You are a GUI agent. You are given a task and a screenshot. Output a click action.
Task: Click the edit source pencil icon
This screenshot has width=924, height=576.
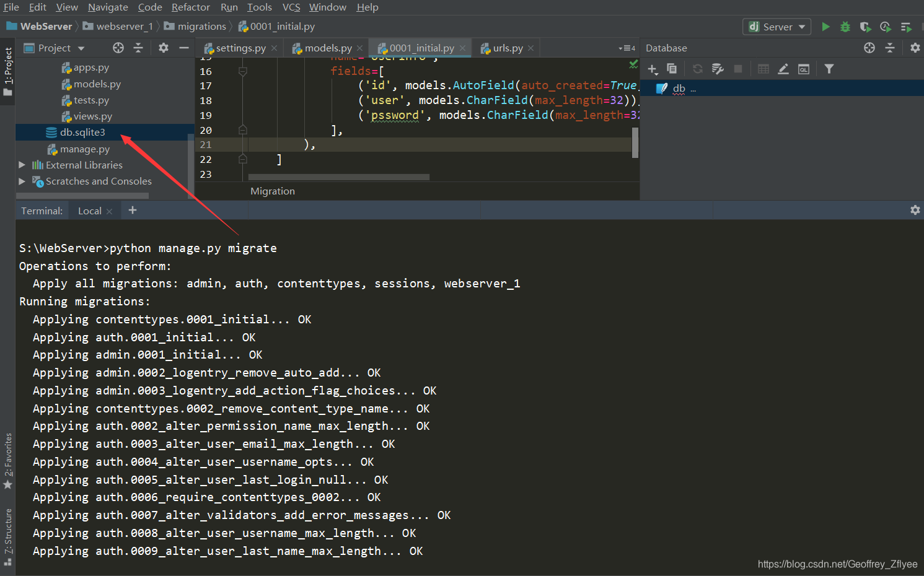point(783,69)
